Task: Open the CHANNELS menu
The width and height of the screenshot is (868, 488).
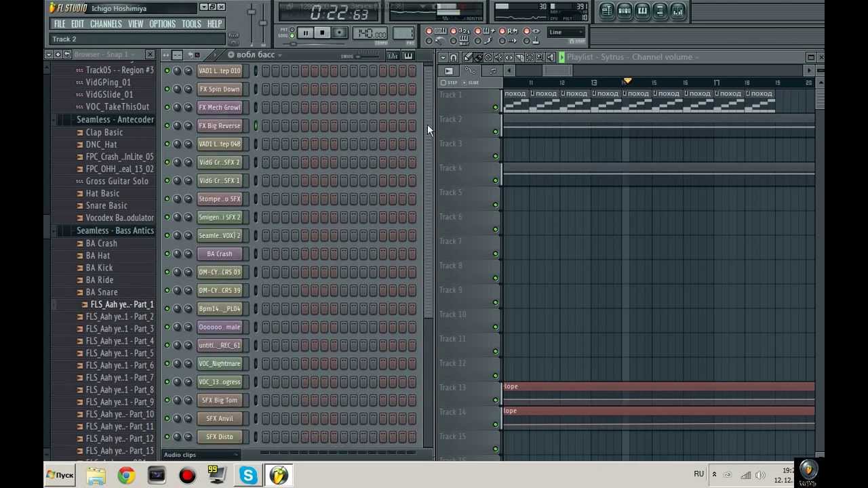Action: pos(106,24)
